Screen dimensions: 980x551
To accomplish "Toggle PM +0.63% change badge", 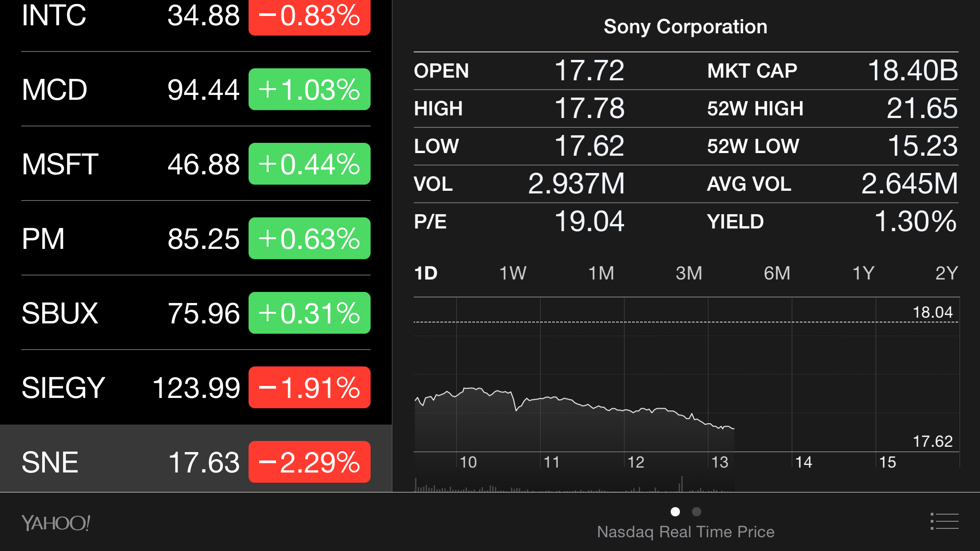I will point(309,238).
